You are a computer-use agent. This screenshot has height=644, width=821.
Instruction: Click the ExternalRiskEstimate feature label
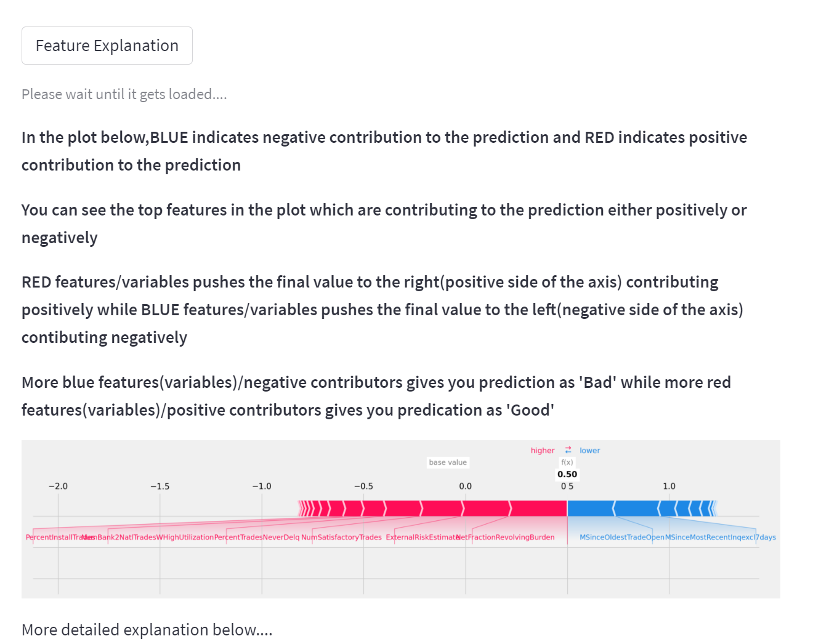pos(421,537)
